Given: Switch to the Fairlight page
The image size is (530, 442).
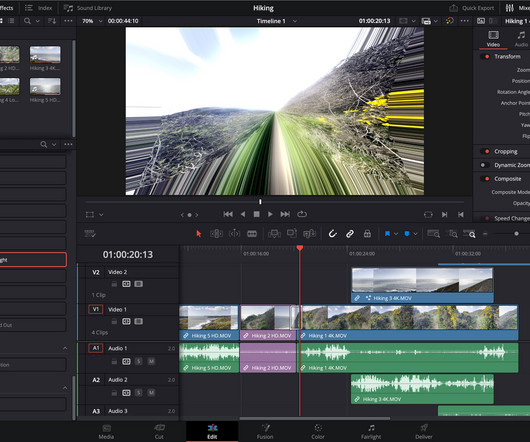Looking at the screenshot, I should [371, 432].
